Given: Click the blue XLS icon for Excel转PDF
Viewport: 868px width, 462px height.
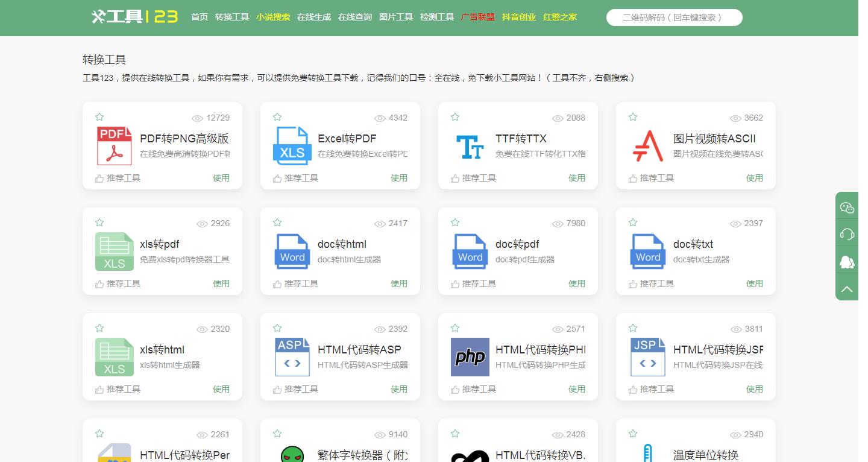Looking at the screenshot, I should click(x=292, y=146).
